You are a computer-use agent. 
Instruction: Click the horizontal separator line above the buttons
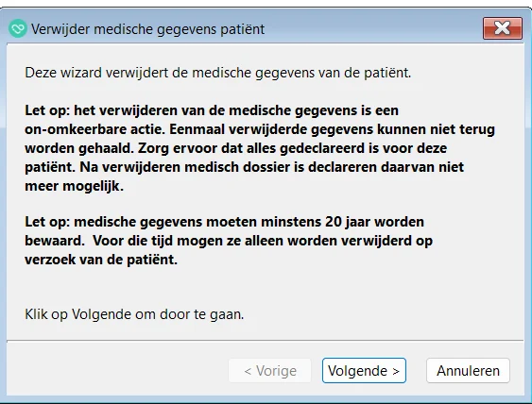pos(266,340)
